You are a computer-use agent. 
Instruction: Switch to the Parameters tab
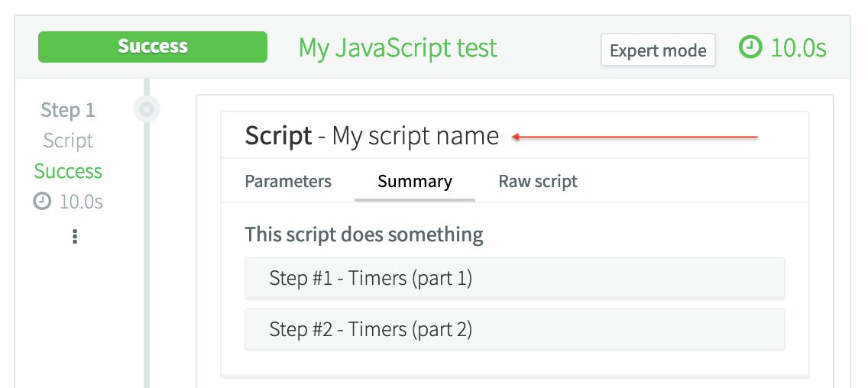[x=288, y=182]
